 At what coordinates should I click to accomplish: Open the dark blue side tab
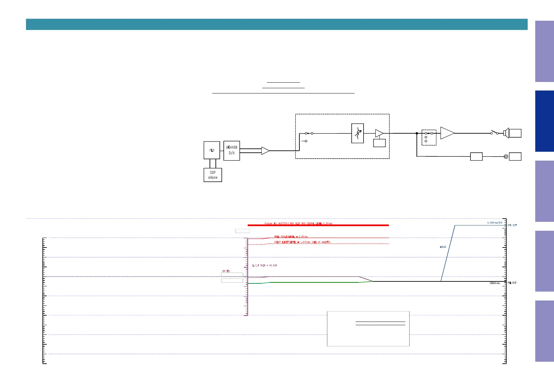[x=544, y=121]
